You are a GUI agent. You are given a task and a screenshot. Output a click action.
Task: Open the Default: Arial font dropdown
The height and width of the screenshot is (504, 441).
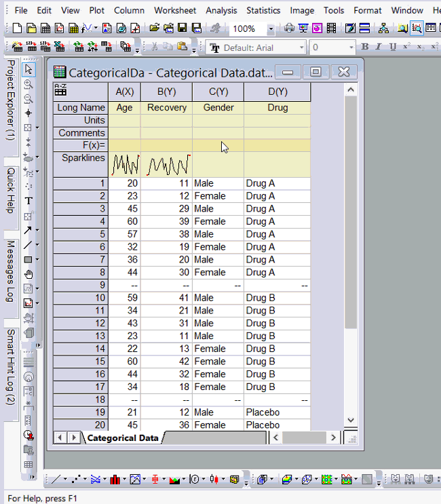click(301, 47)
